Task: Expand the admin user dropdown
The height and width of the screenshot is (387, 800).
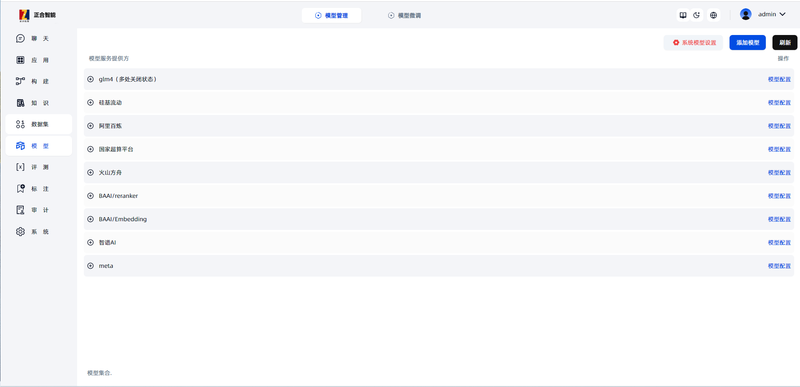Action: (x=763, y=14)
